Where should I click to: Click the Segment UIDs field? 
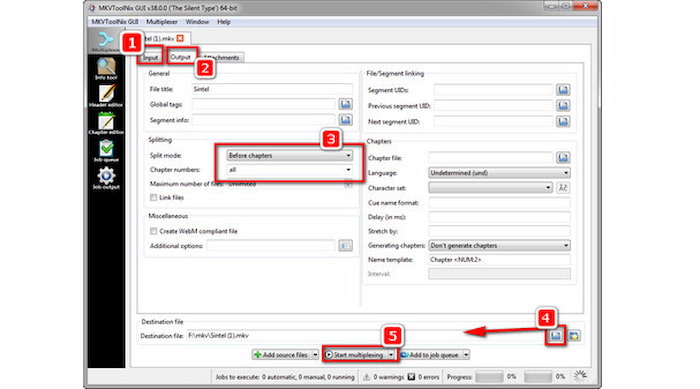(x=493, y=90)
